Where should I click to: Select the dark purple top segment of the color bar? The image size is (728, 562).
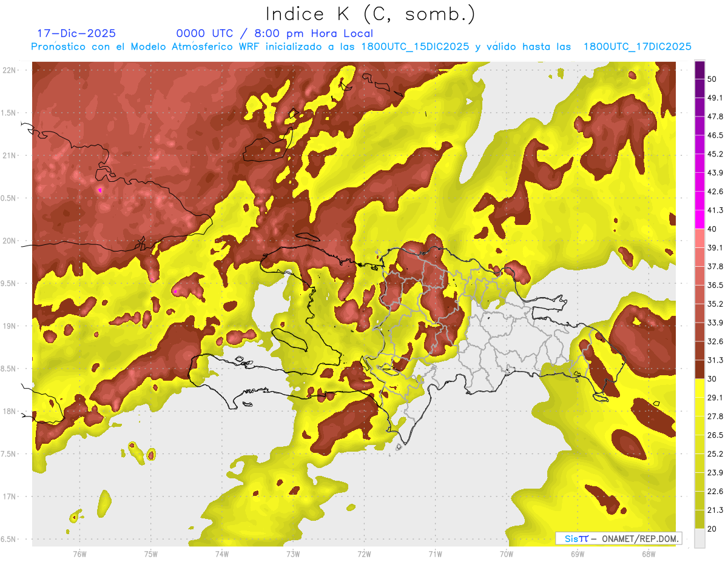[699, 70]
